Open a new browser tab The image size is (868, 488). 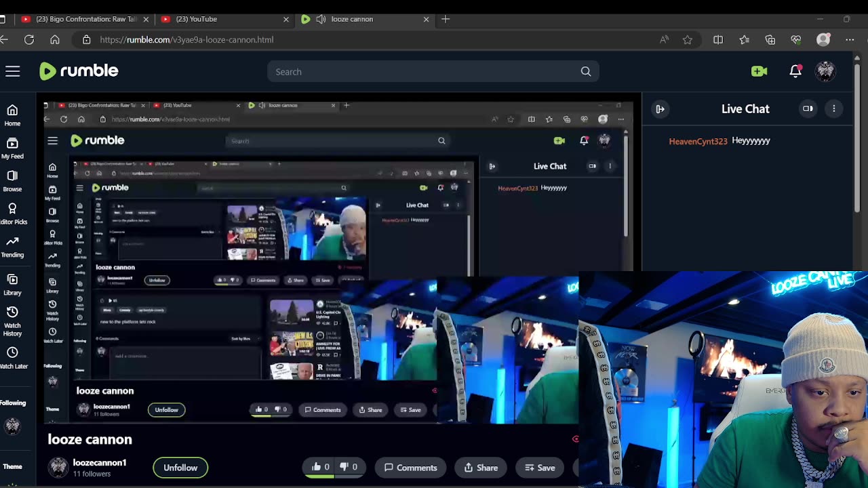pyautogui.click(x=446, y=19)
